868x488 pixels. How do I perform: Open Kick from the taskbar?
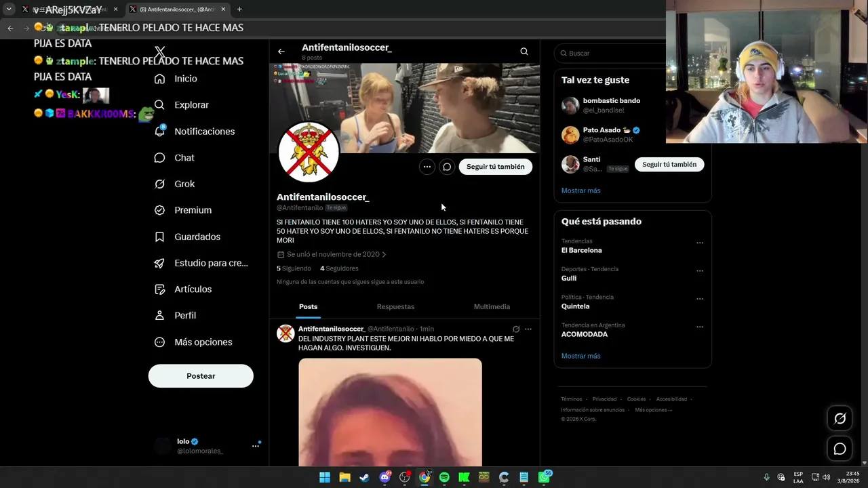coord(464,477)
